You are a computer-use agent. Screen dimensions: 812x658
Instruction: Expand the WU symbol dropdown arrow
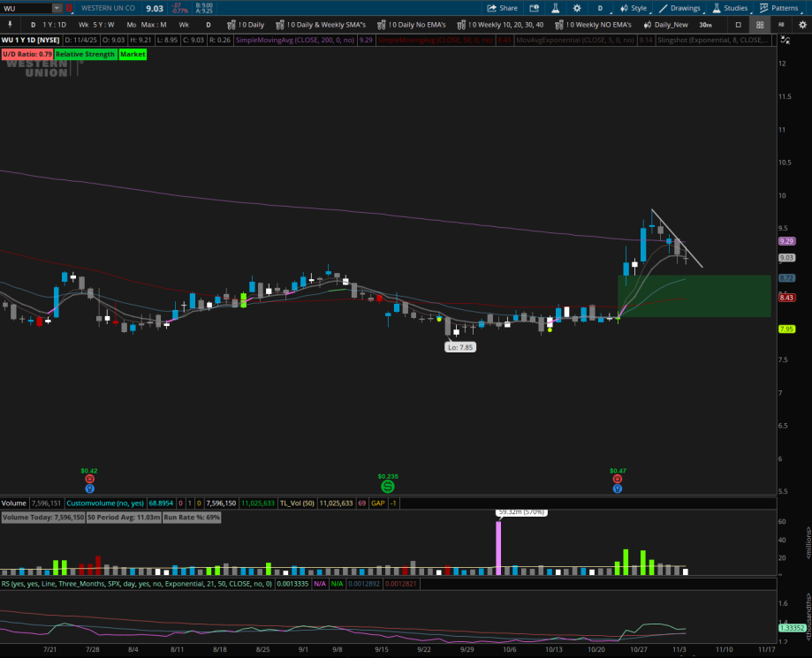tap(57, 8)
